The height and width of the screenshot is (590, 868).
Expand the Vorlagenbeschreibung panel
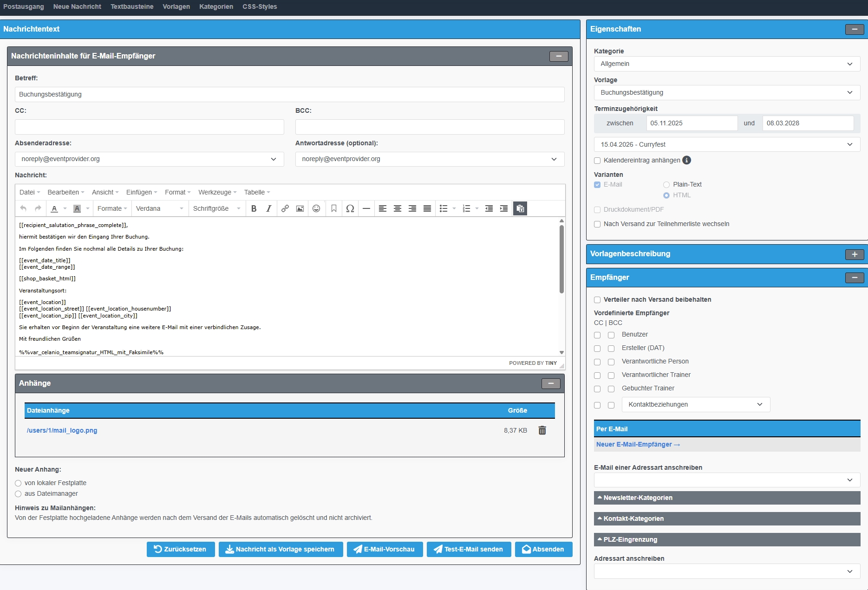tap(855, 254)
